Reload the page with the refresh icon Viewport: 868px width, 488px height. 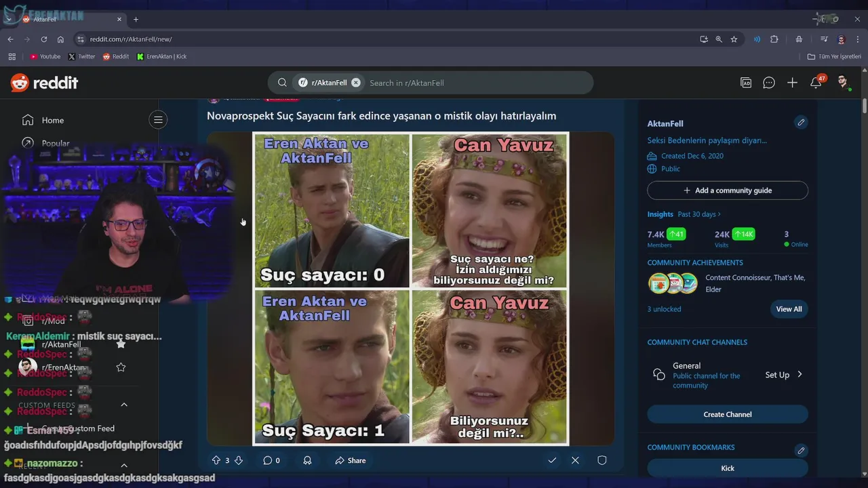(43, 39)
